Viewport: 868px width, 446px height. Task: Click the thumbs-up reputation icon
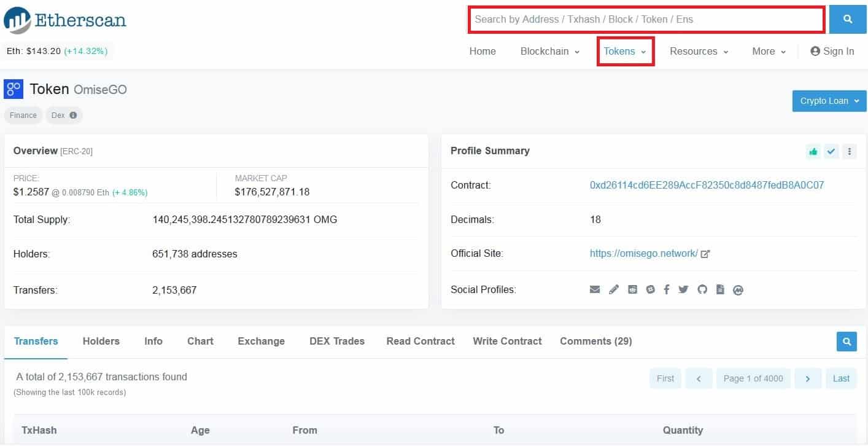pos(813,151)
